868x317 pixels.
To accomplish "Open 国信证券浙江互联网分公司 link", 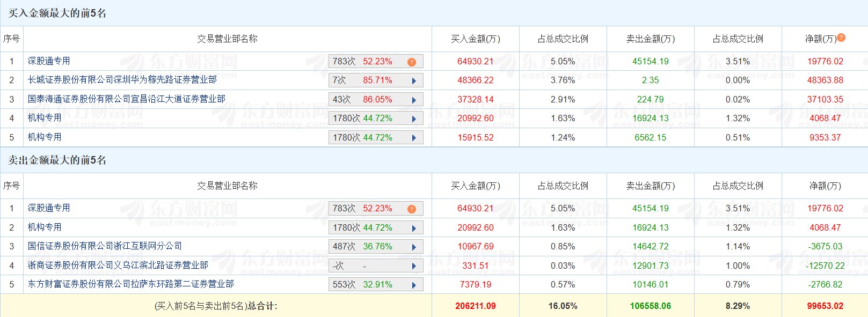I will coord(105,246).
